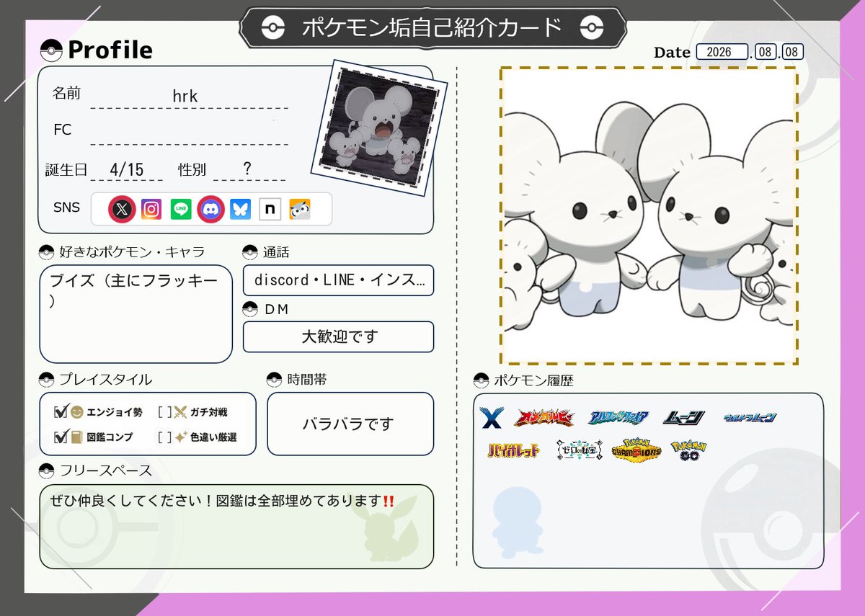Toggle the 色違い厳選 checkbox
The width and height of the screenshot is (865, 616).
click(164, 437)
